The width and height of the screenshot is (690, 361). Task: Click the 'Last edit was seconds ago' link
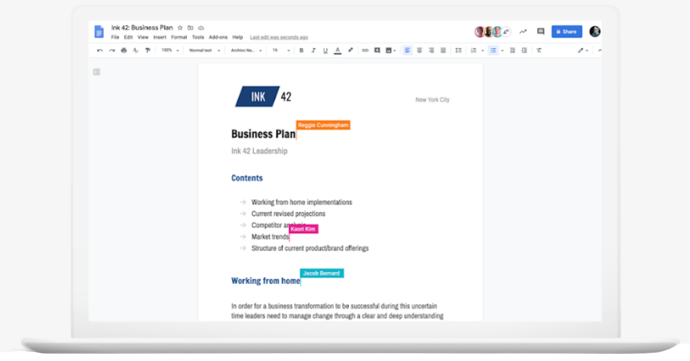[x=279, y=37]
